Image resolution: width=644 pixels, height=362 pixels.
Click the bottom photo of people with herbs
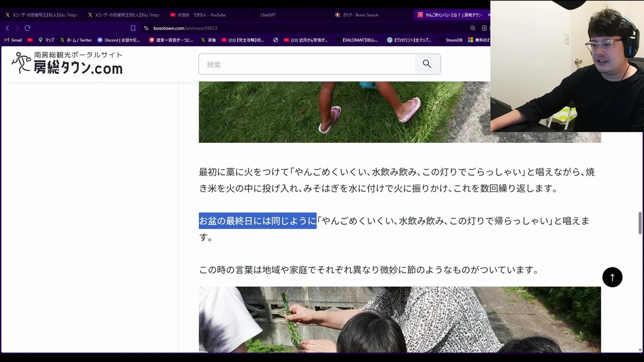(x=399, y=319)
